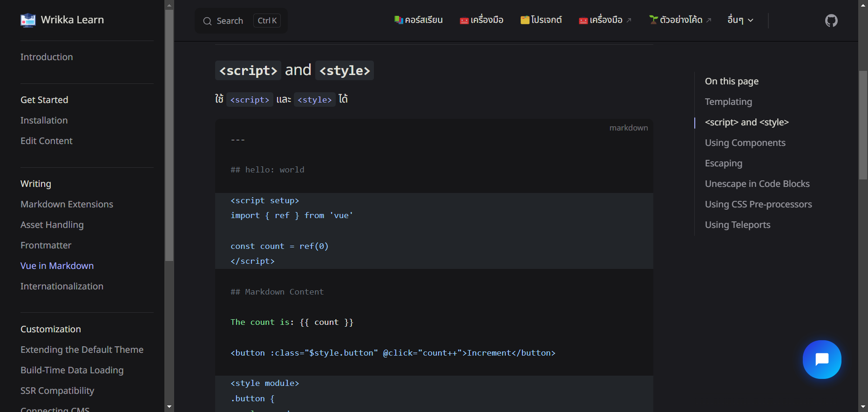Click the sidebar scrollbar down arrow
The width and height of the screenshot is (868, 412).
point(169,407)
